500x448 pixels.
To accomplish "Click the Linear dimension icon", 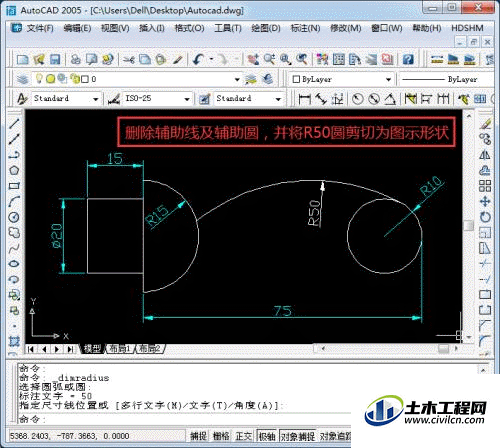I will coord(304,99).
